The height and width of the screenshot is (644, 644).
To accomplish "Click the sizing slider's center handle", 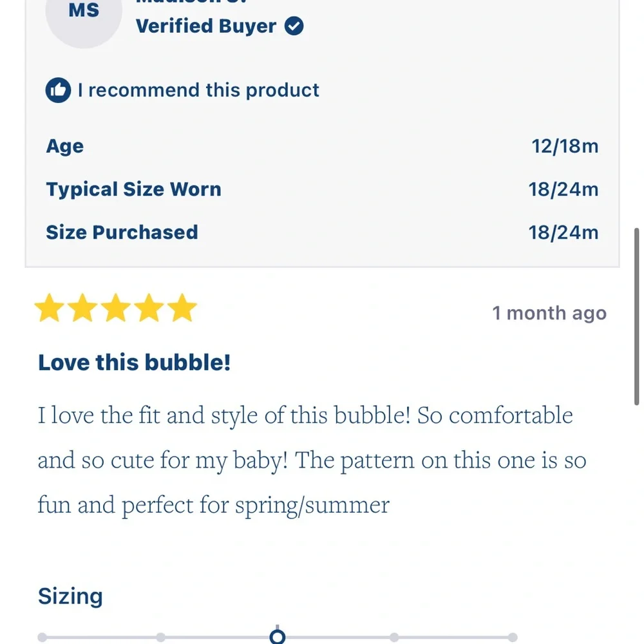I will (x=277, y=637).
